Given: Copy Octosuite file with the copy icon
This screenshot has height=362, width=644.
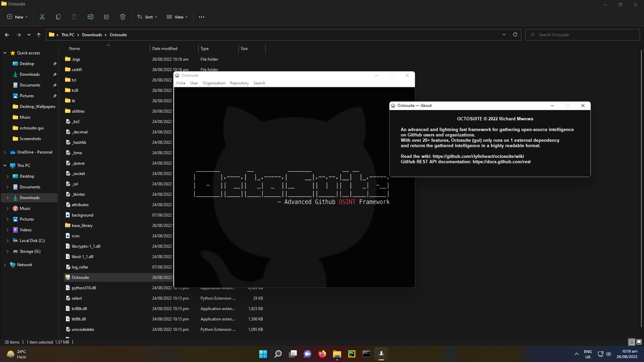Looking at the screenshot, I should [58, 17].
